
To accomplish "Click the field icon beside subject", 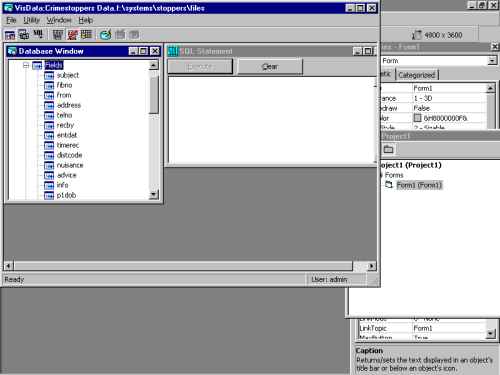I will point(49,76).
